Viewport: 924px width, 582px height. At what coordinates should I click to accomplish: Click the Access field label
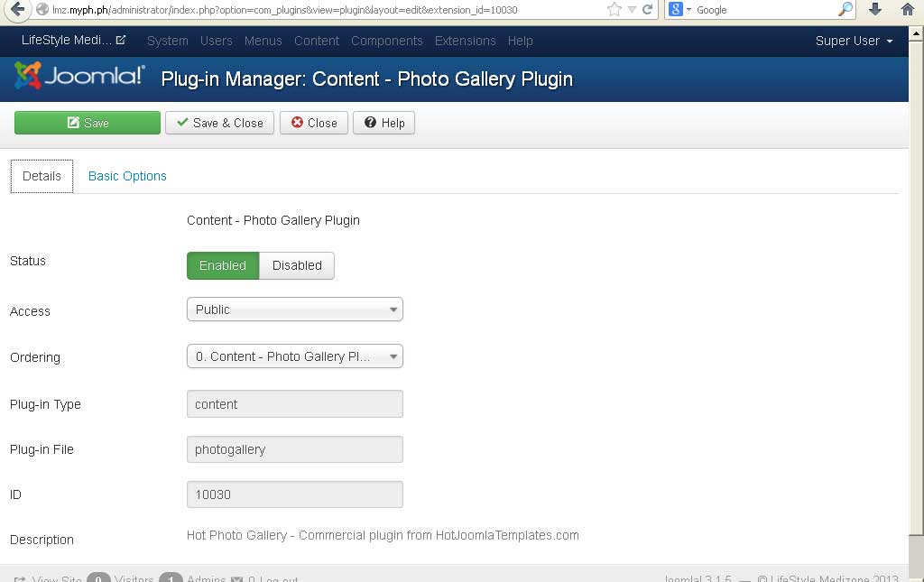coord(30,311)
